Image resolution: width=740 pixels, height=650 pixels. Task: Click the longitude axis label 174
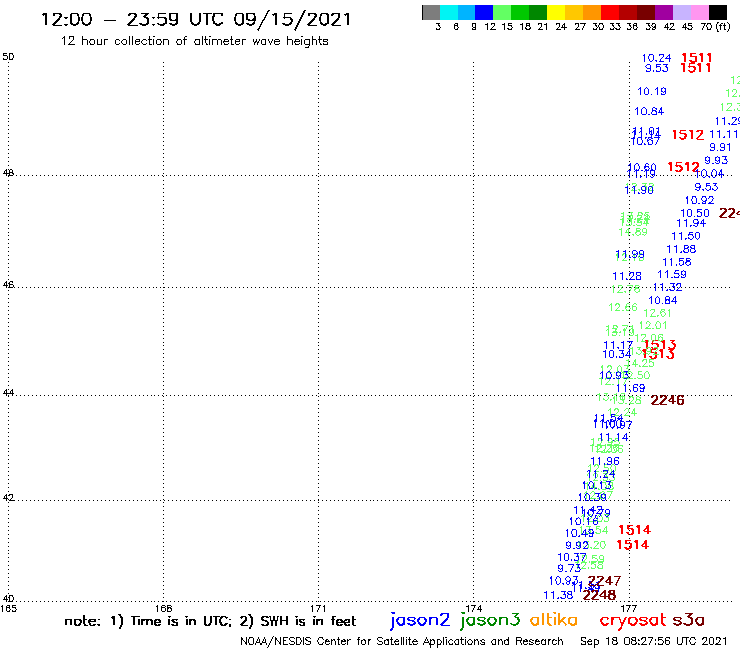(474, 608)
